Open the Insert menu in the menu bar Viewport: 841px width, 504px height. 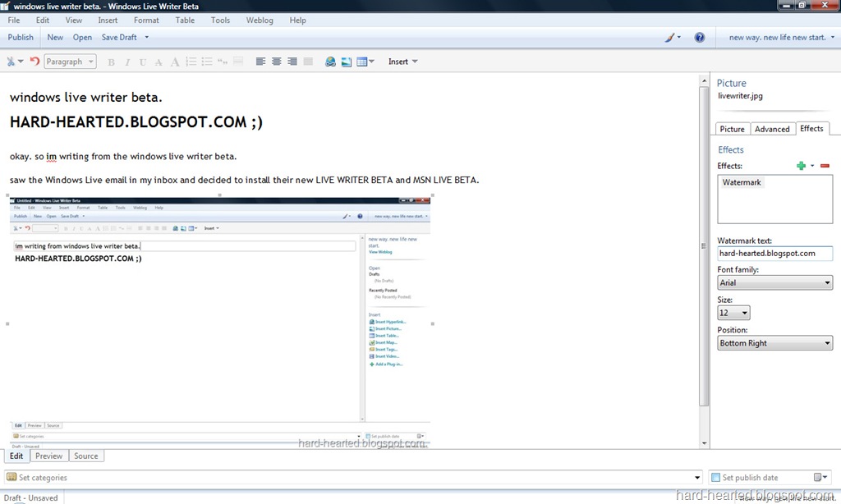pyautogui.click(x=108, y=21)
